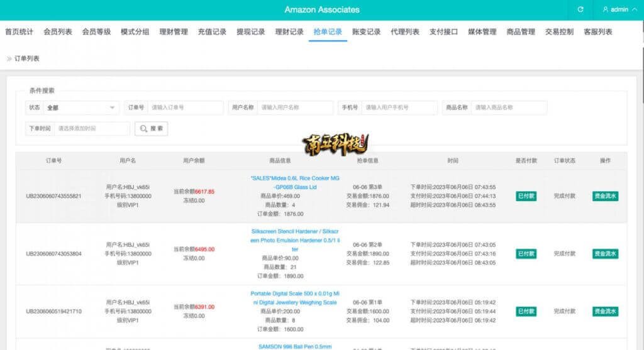Open the 会员列表 menu tab
Screen dimensions: 644x350
[58, 32]
